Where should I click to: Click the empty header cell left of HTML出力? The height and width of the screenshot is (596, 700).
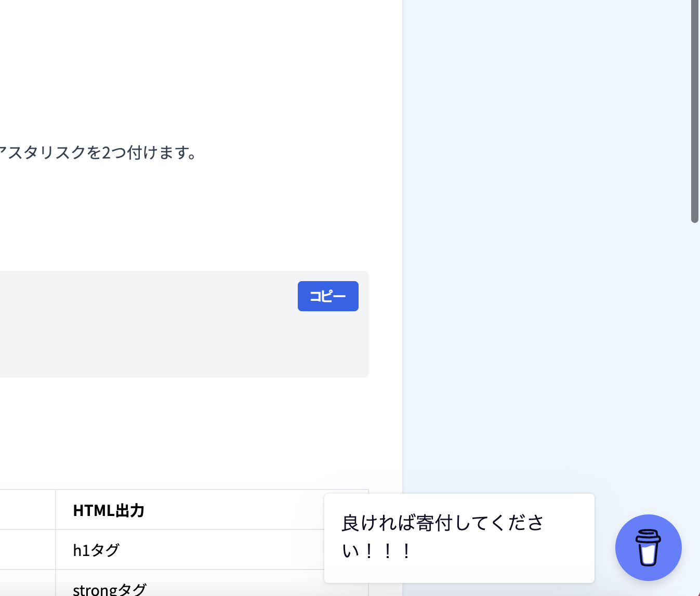coord(26,510)
